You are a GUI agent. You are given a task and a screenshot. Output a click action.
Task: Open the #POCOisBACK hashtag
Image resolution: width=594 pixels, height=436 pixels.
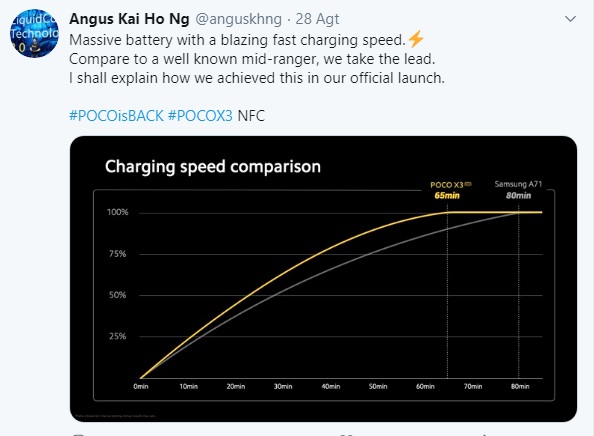tap(116, 116)
